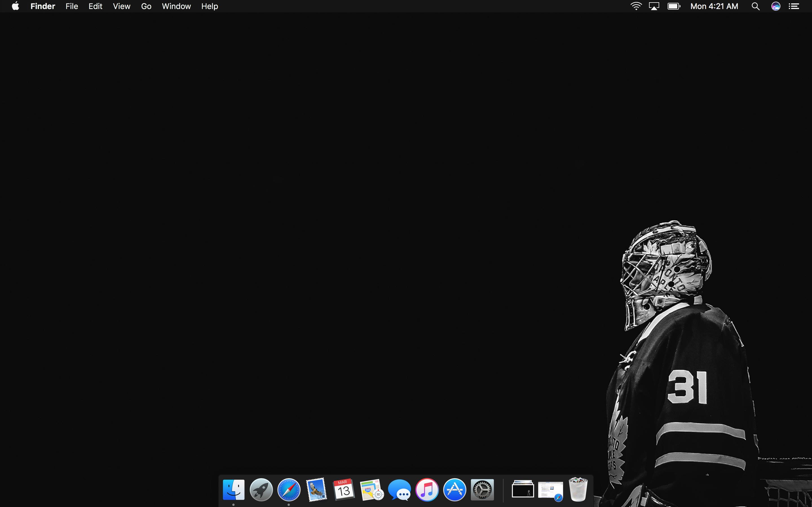Open Calendar showing MAR 13

click(x=344, y=490)
